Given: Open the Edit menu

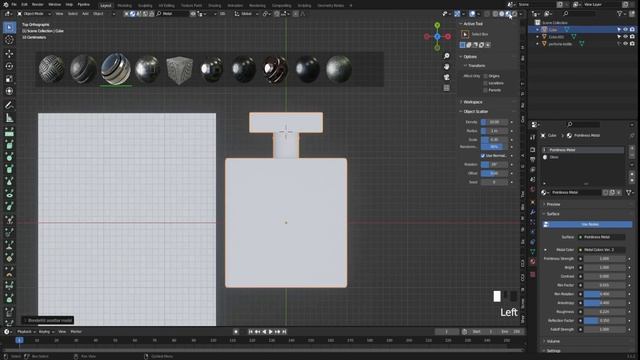Looking at the screenshot, I should pyautogui.click(x=24, y=5).
